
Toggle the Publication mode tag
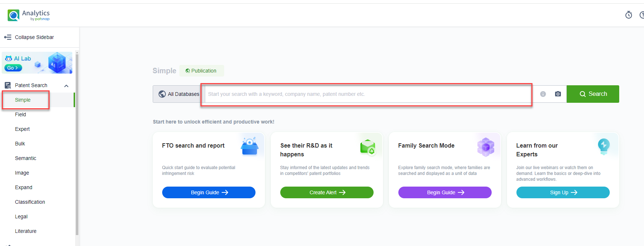(201, 71)
